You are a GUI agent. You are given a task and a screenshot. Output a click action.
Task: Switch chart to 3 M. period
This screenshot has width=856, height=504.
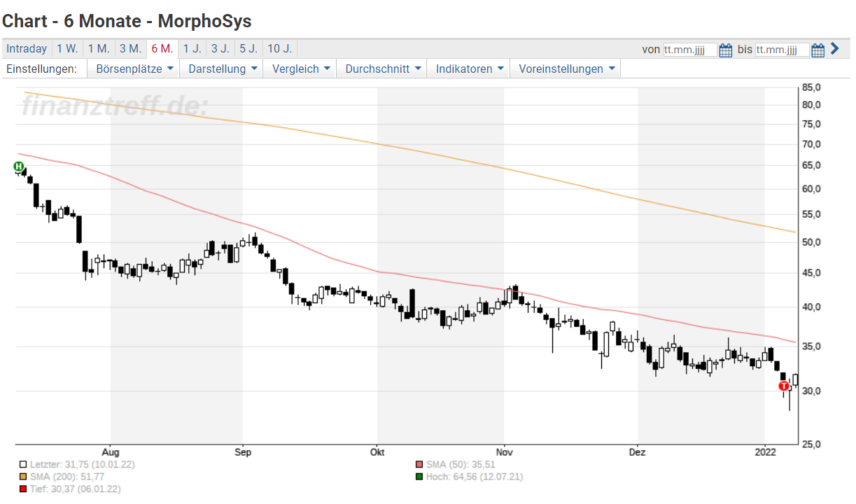pos(130,49)
